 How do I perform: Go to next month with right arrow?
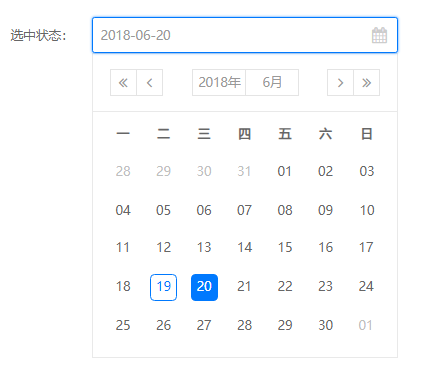[340, 83]
